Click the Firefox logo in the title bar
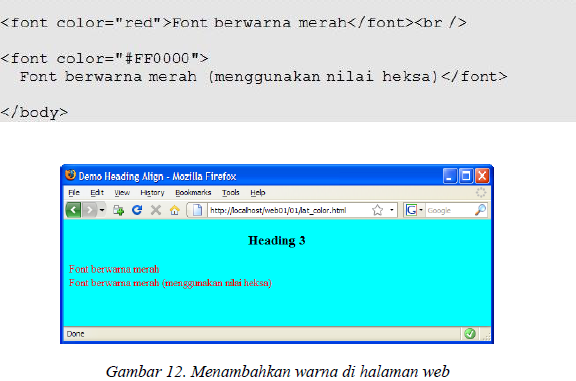The image size is (576, 381). 70,175
